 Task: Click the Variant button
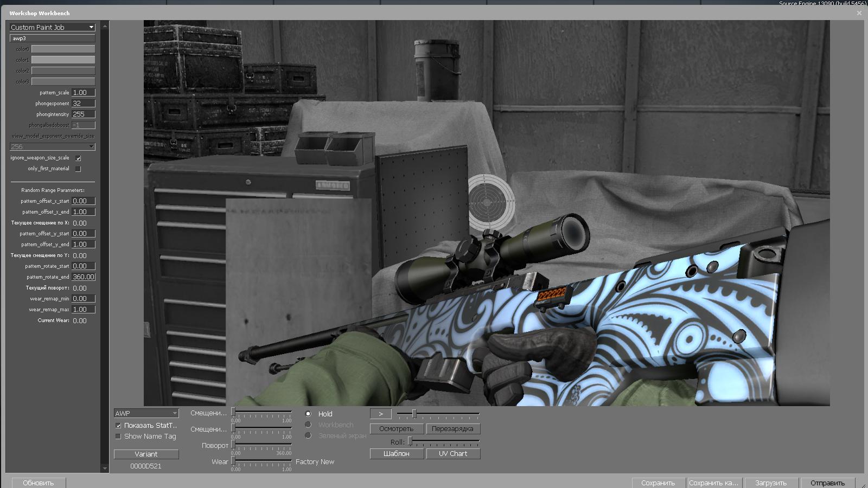tap(146, 454)
